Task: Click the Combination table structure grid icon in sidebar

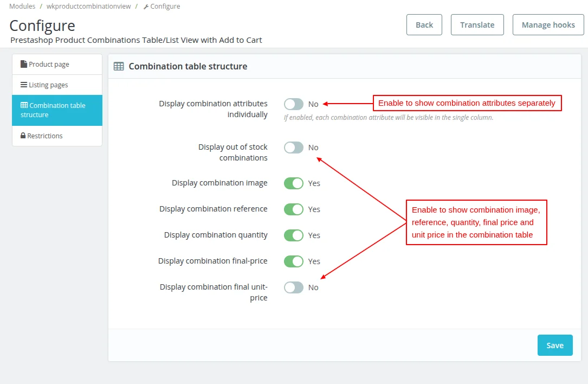Action: coord(24,105)
